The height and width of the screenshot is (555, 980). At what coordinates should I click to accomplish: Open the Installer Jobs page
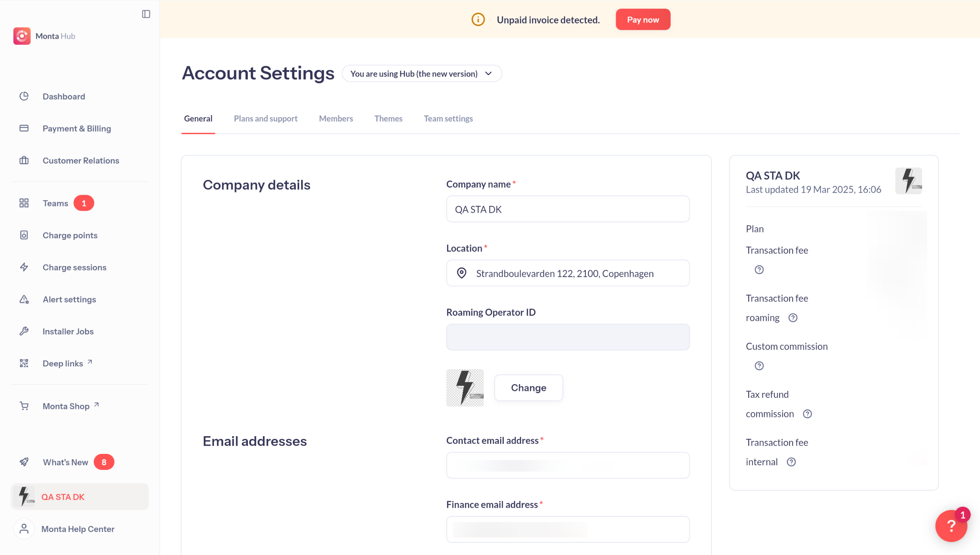pyautogui.click(x=68, y=331)
